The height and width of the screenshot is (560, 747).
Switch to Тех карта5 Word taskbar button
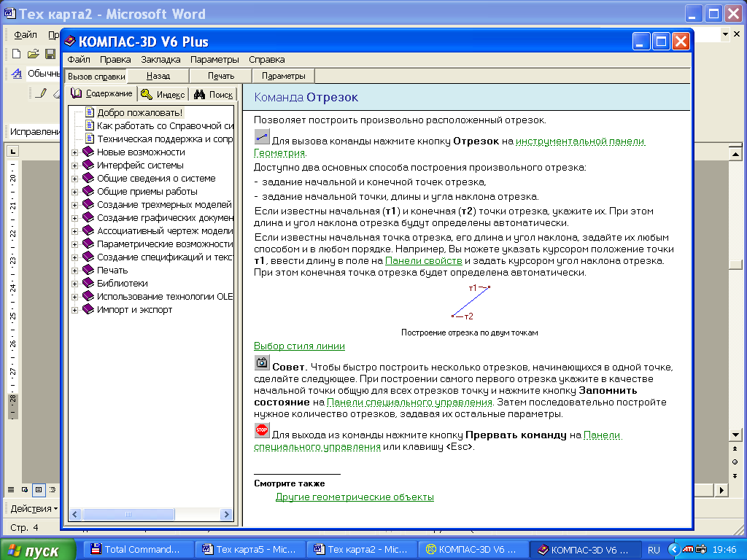[x=249, y=550]
